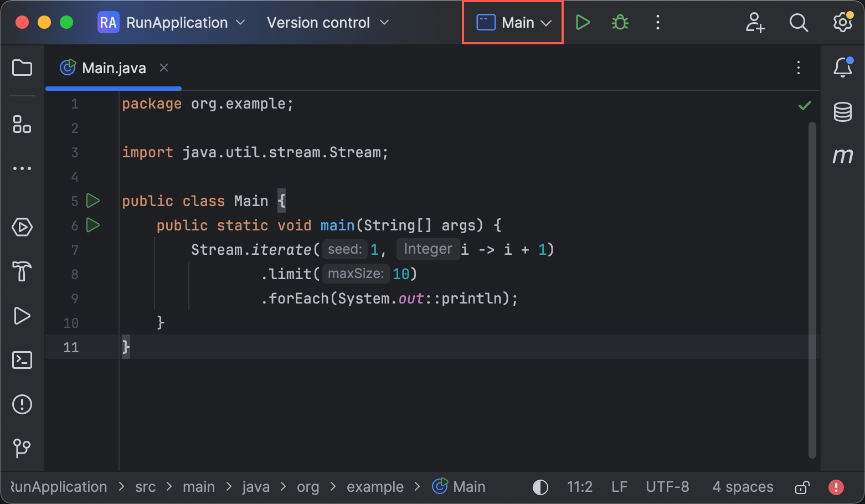
Task: Open the Services tool window icon
Action: click(x=22, y=227)
